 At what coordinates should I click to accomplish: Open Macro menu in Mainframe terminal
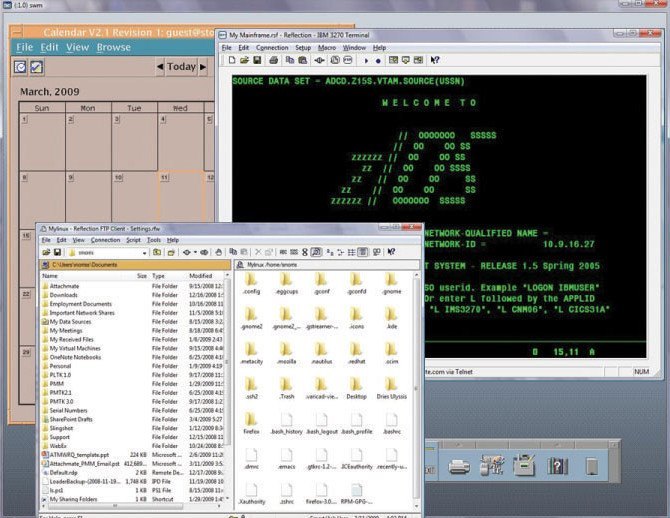coord(327,47)
